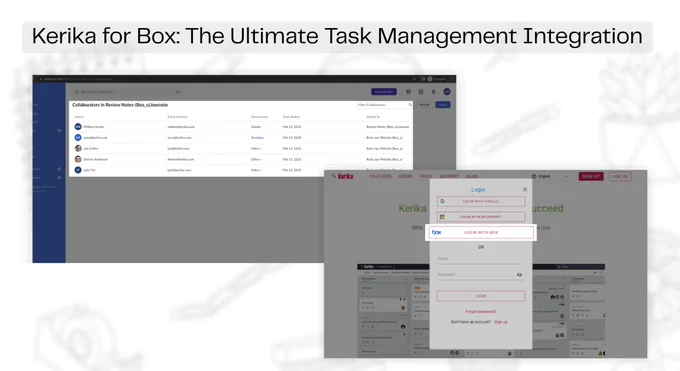Click the Box logo in the login button
The image size is (680, 371).
[x=436, y=232]
